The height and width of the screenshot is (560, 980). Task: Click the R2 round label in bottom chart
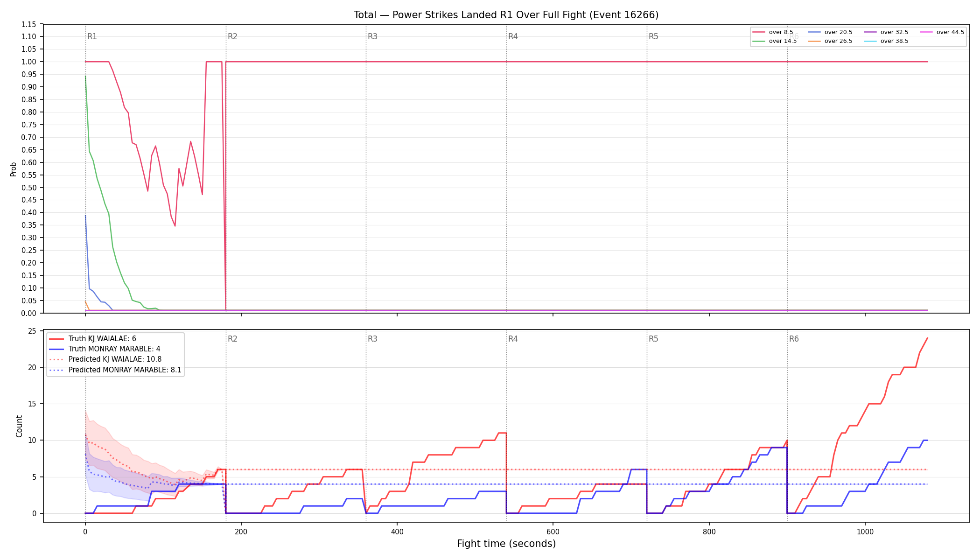(232, 339)
